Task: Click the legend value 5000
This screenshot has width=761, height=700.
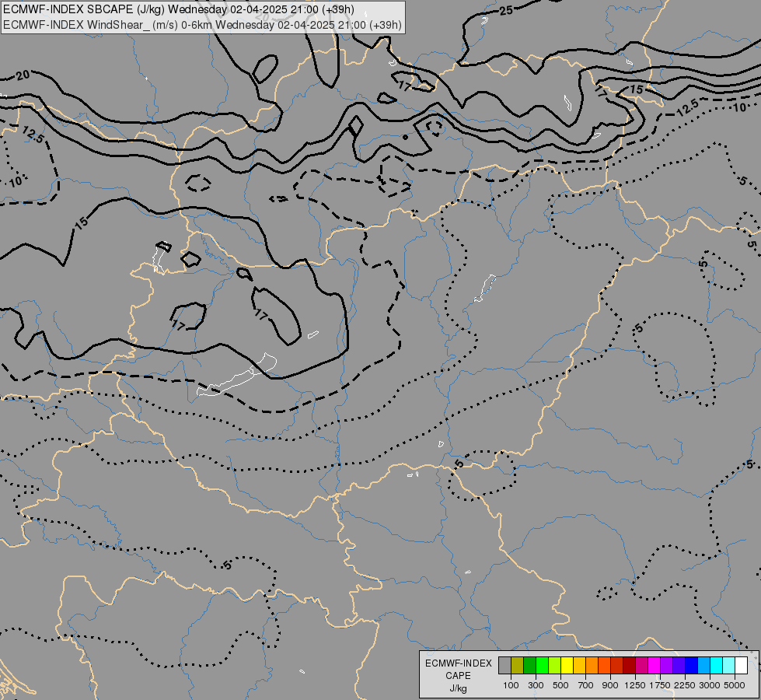Action: pos(735,685)
